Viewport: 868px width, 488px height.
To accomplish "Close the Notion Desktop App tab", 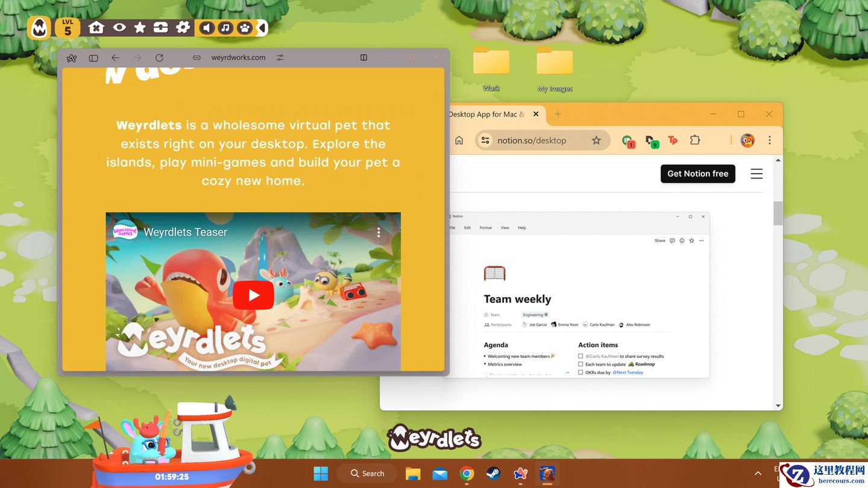I will (x=535, y=114).
